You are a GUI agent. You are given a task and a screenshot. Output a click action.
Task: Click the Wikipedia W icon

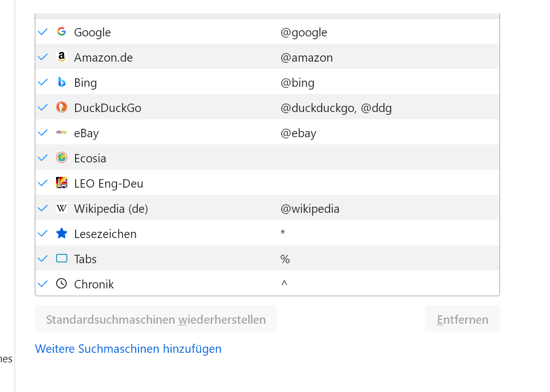tap(62, 208)
